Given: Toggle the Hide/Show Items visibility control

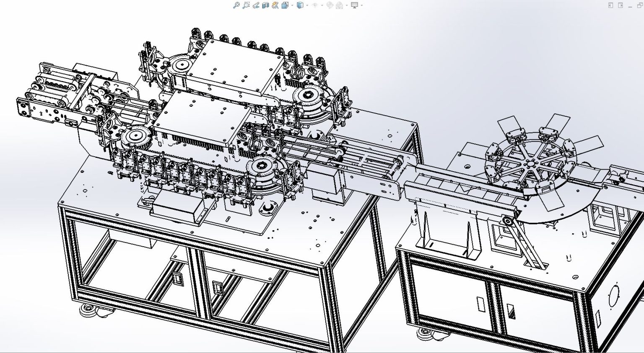Looking at the screenshot, I should [315, 5].
